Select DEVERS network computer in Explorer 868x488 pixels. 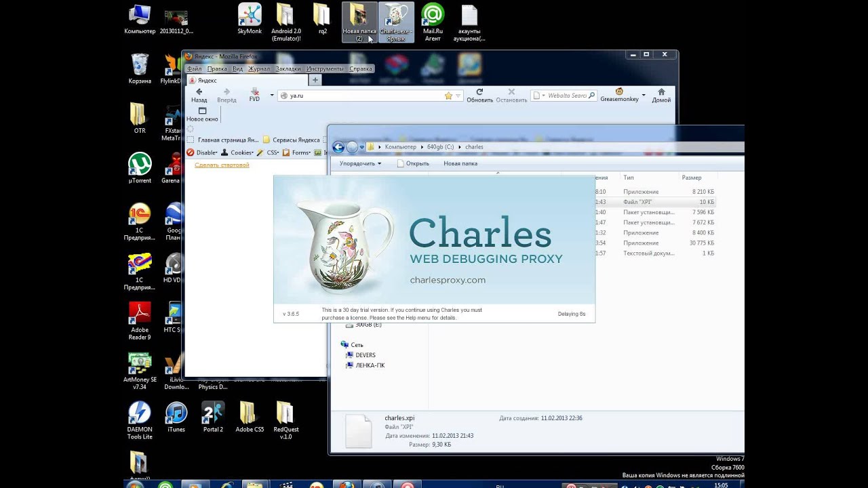(x=360, y=355)
